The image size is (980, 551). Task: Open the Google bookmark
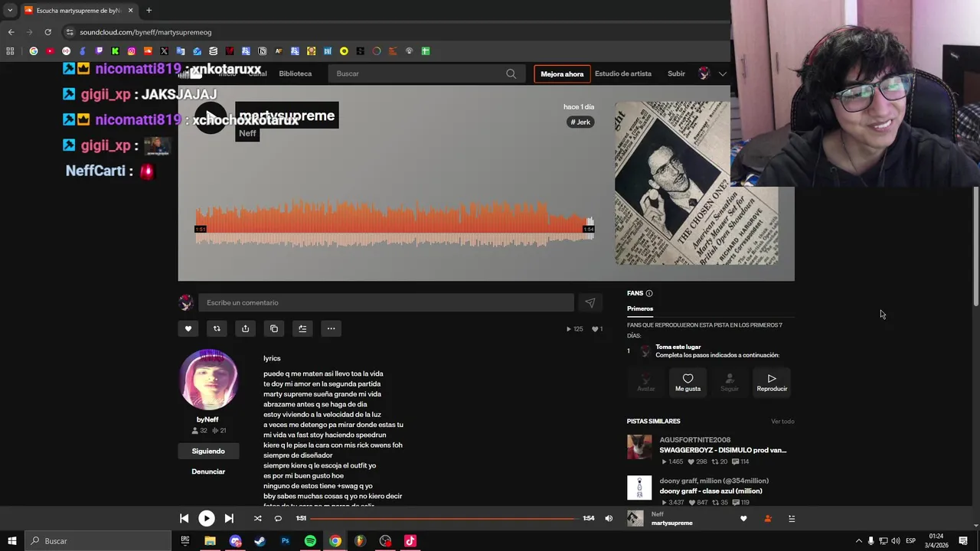click(x=34, y=51)
